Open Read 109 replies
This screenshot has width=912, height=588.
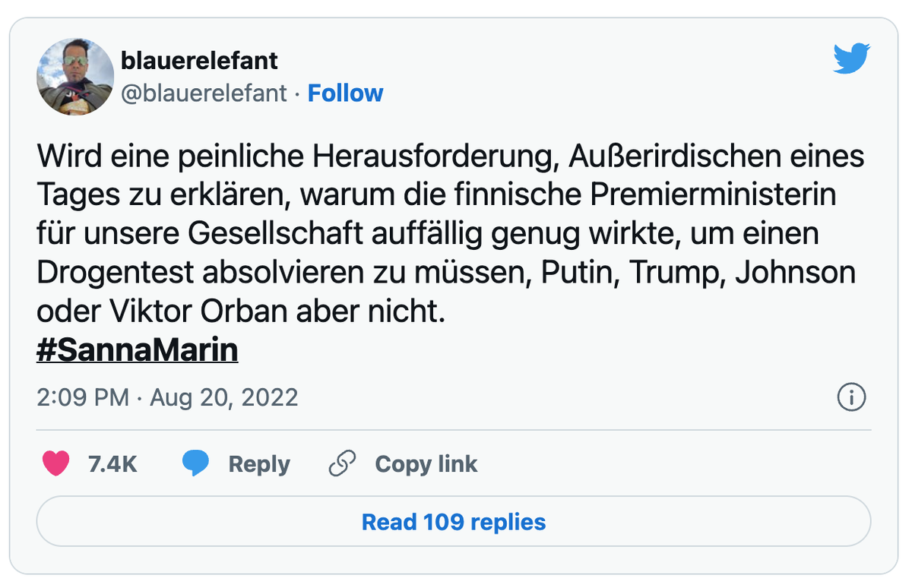(454, 522)
